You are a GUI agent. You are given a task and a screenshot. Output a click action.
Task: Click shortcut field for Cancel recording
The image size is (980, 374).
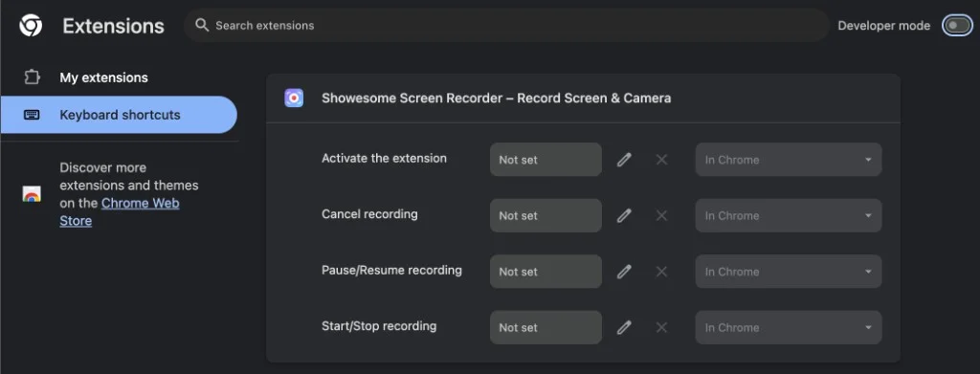tap(546, 216)
